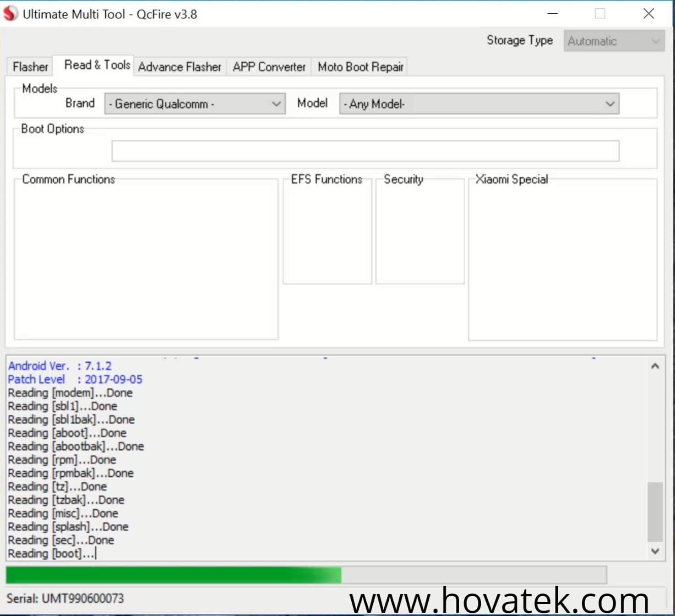Select the Reading [sbl1bak]...Done log line
Image resolution: width=675 pixels, height=616 pixels.
[x=71, y=420]
